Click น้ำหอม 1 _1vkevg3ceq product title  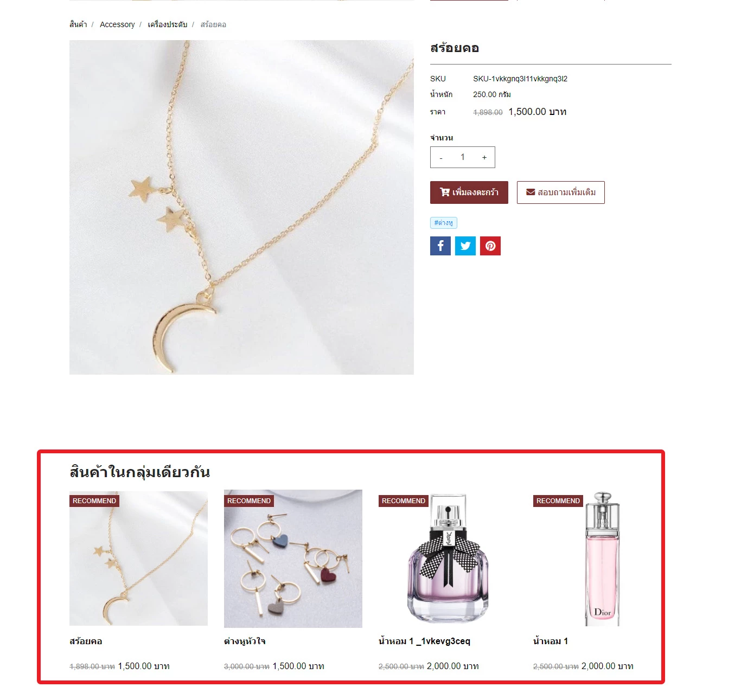point(424,641)
